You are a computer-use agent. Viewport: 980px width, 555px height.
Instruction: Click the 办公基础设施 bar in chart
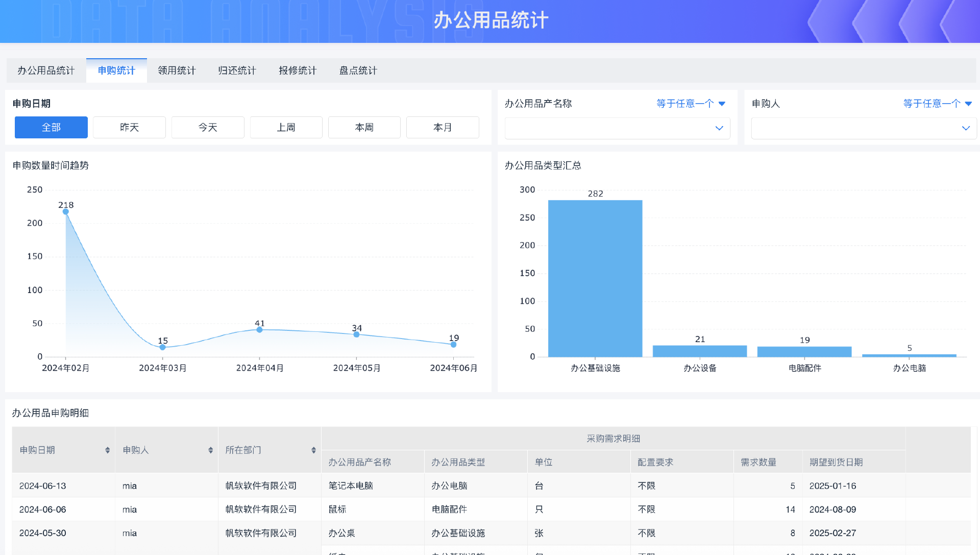(595, 278)
